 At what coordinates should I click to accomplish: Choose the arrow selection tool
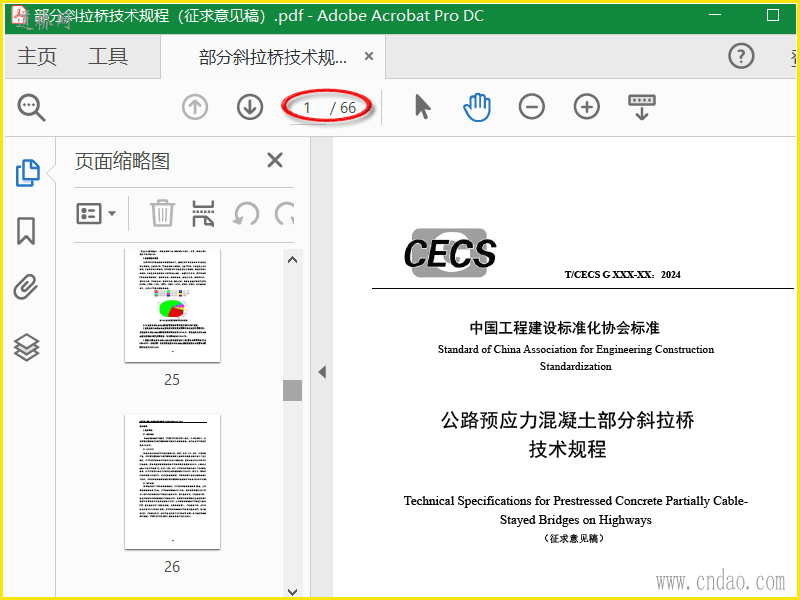pyautogui.click(x=423, y=107)
